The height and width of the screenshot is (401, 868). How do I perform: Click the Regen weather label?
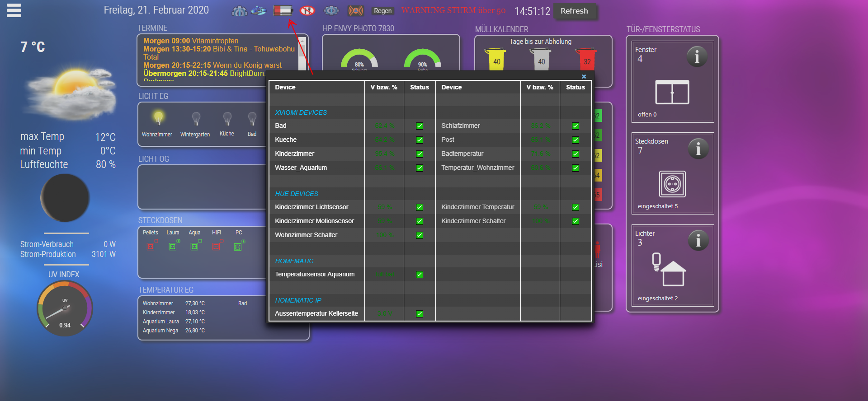(x=382, y=11)
